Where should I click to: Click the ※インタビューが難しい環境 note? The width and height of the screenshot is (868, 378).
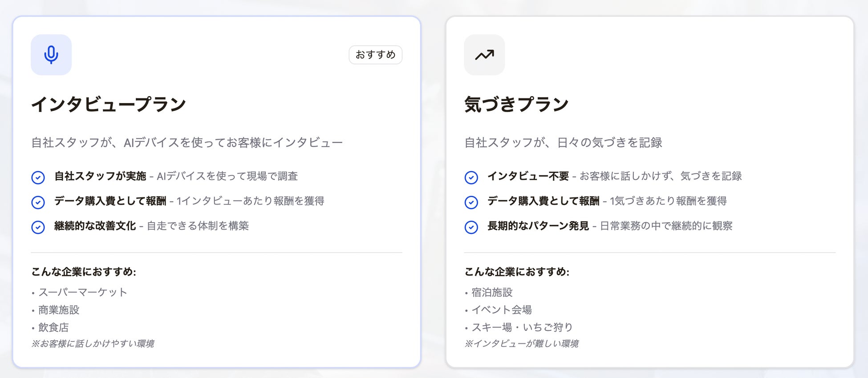pyautogui.click(x=521, y=344)
